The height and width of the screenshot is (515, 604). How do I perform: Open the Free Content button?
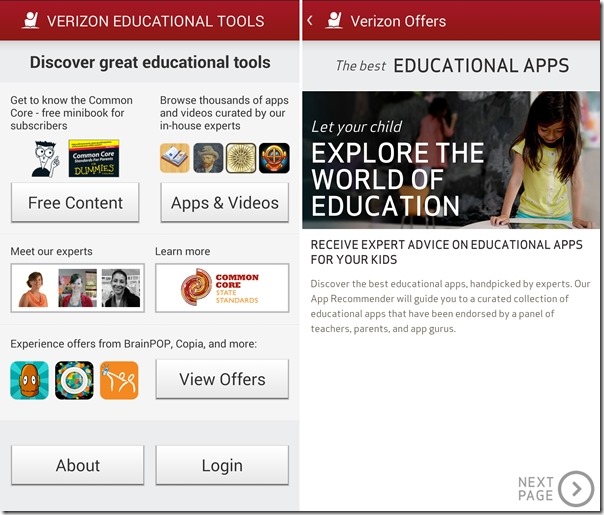tap(75, 203)
